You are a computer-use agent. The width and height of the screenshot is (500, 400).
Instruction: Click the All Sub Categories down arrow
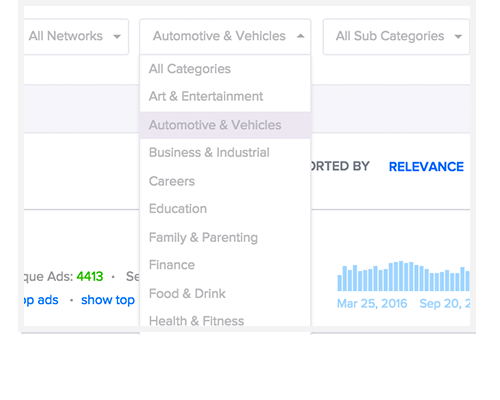click(x=458, y=36)
